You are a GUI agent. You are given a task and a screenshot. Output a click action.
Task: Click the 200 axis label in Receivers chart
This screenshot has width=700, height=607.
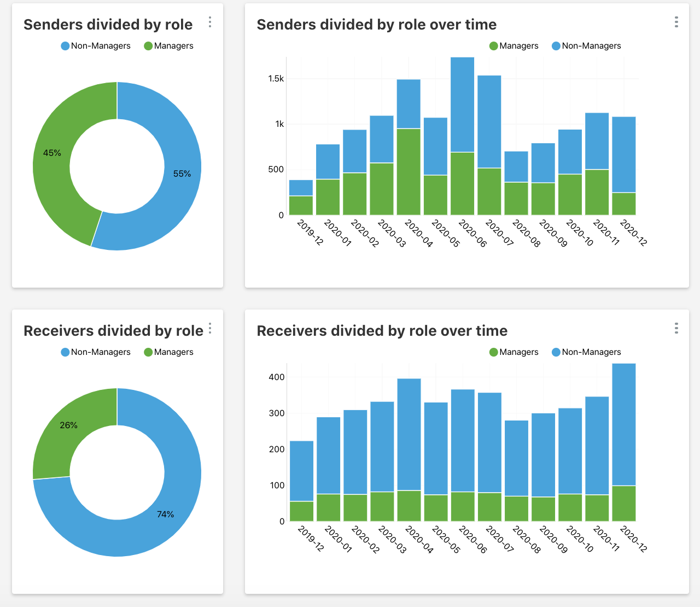coord(277,449)
